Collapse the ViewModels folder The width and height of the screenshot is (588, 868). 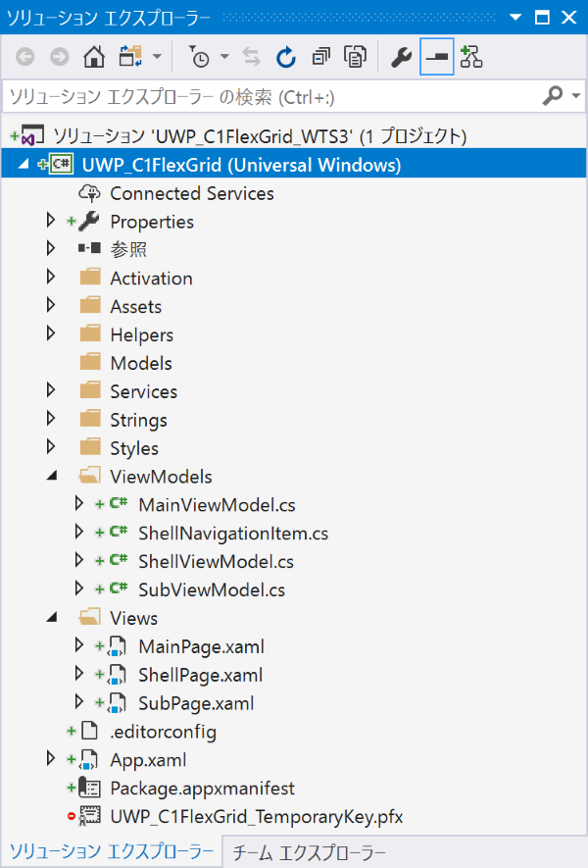(51, 476)
